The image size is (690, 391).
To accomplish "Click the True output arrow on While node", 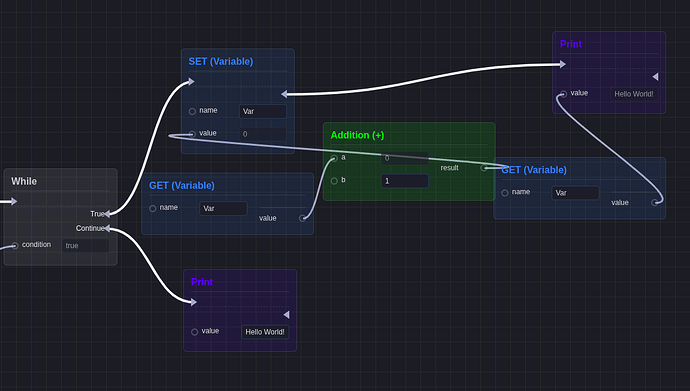I will click(107, 214).
